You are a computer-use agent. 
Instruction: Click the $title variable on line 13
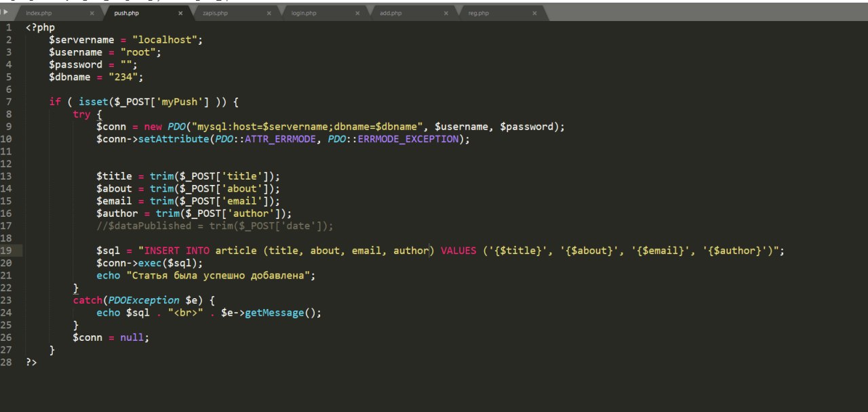click(114, 176)
